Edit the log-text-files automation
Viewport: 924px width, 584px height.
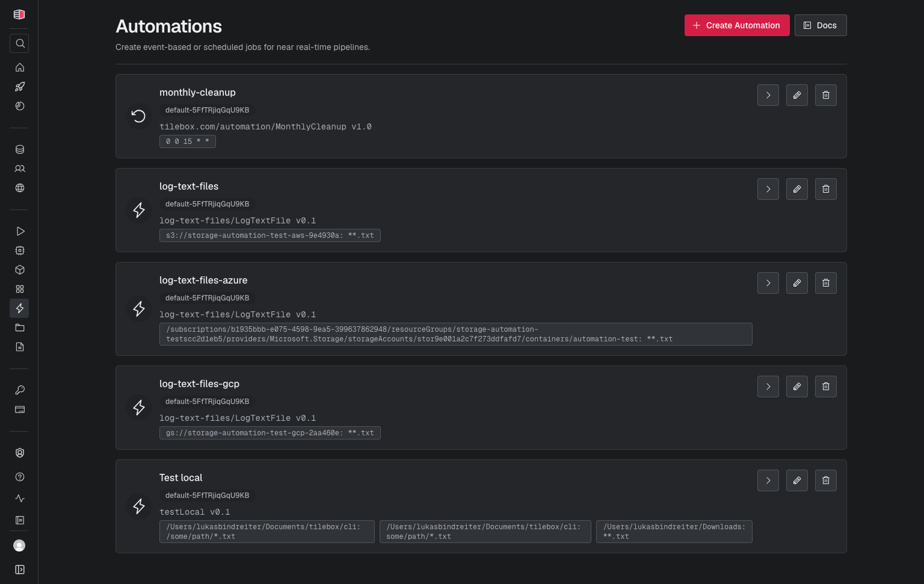[x=797, y=189]
